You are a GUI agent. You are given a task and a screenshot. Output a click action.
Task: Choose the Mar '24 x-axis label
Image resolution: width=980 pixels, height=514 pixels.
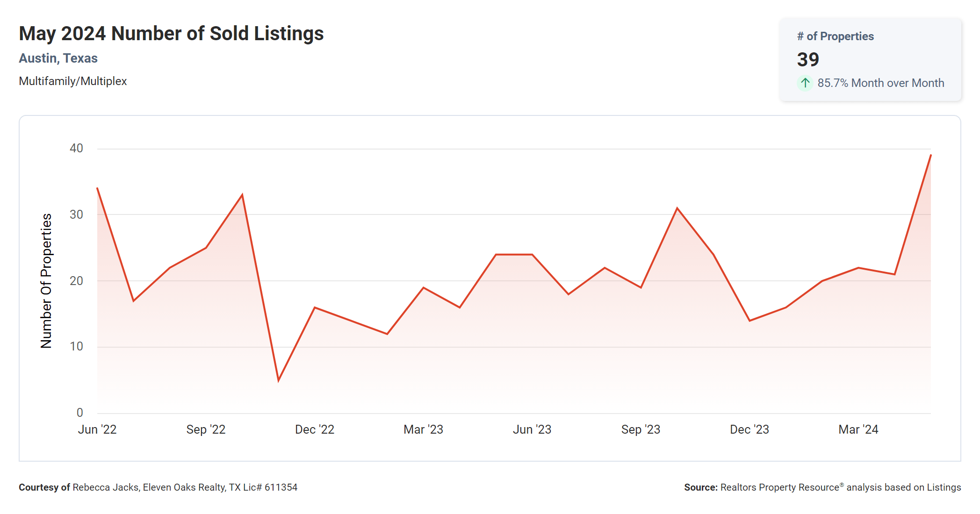tap(858, 429)
